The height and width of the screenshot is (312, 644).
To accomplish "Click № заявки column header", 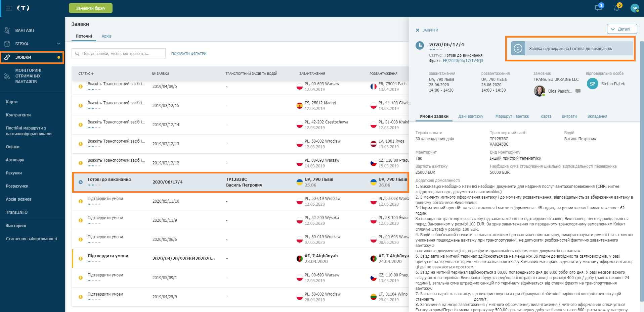I will tap(160, 73).
